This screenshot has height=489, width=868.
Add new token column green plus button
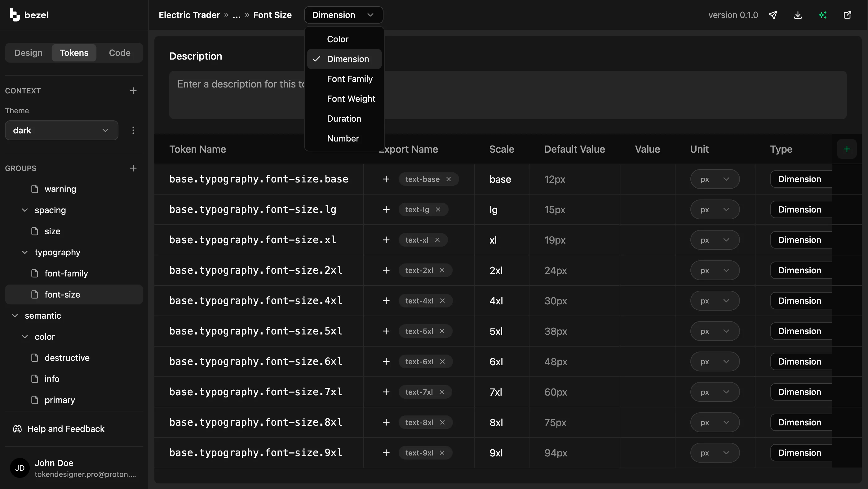coord(846,149)
